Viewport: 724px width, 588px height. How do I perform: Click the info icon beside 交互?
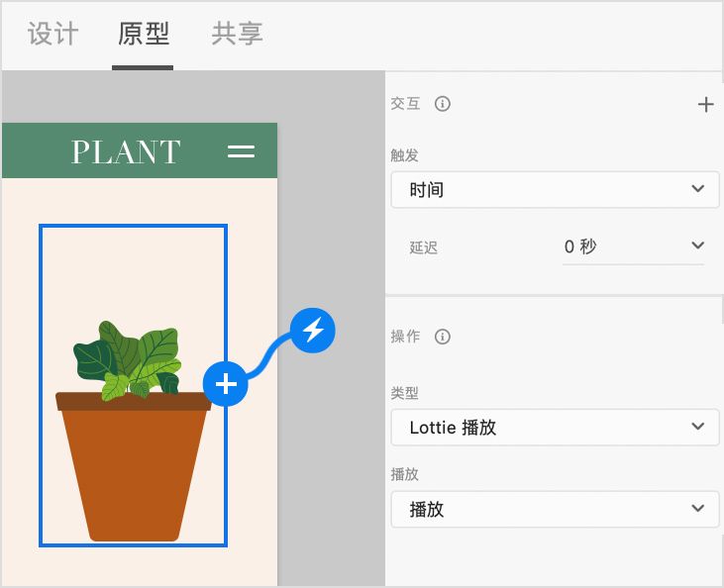pos(443,104)
